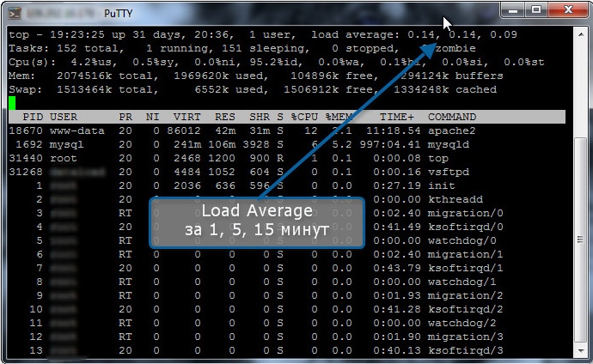This screenshot has height=364, width=593.
Task: Click the PID column header
Action: pos(33,117)
